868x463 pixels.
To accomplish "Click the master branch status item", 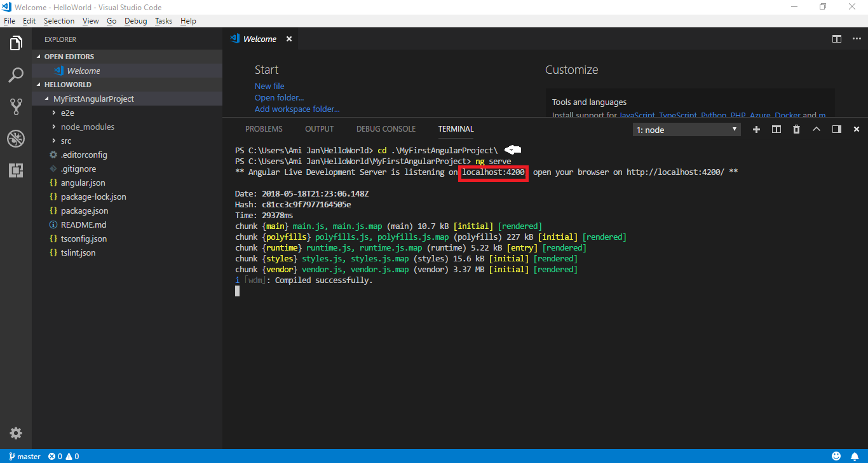I will pyautogui.click(x=24, y=456).
